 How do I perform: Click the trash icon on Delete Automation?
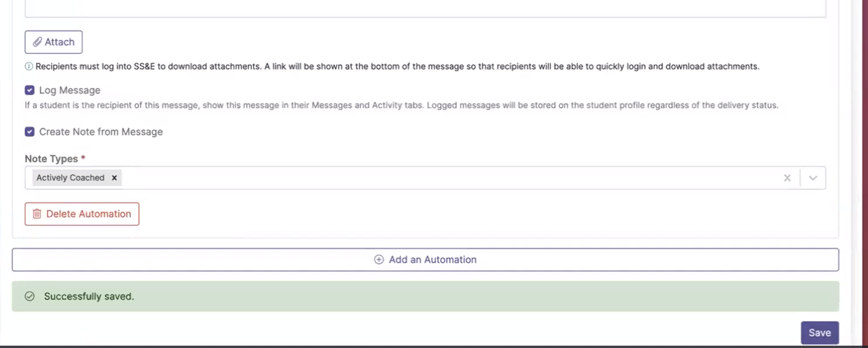pyautogui.click(x=37, y=214)
